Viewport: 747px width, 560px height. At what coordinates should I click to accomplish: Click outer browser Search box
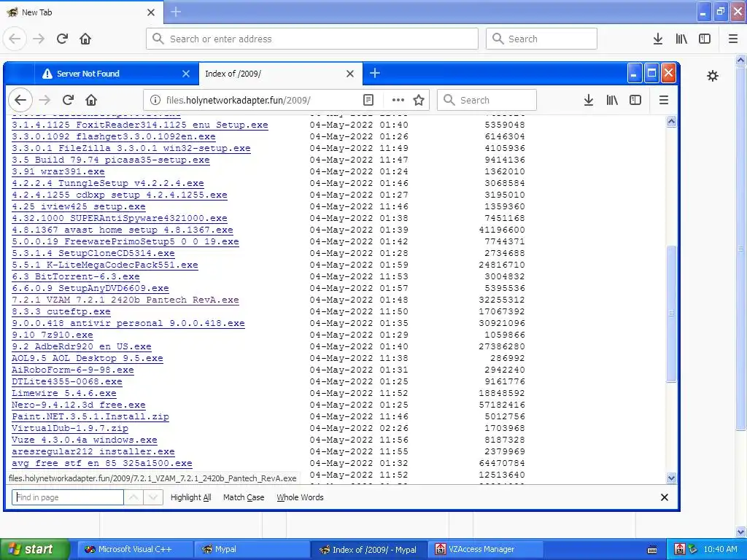(542, 39)
